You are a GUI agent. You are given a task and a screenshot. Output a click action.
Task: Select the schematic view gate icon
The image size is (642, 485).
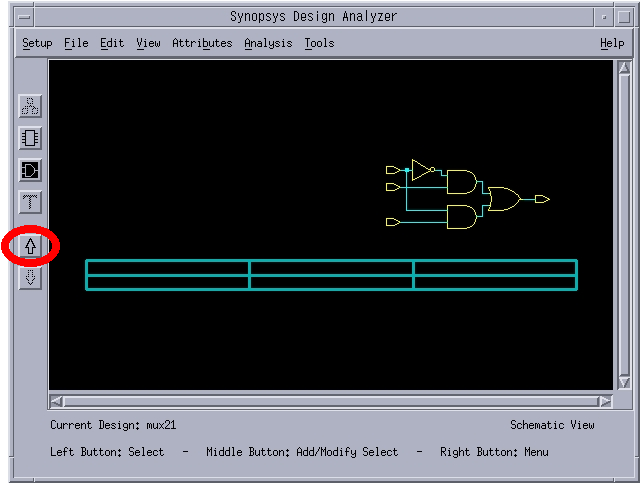(30, 170)
